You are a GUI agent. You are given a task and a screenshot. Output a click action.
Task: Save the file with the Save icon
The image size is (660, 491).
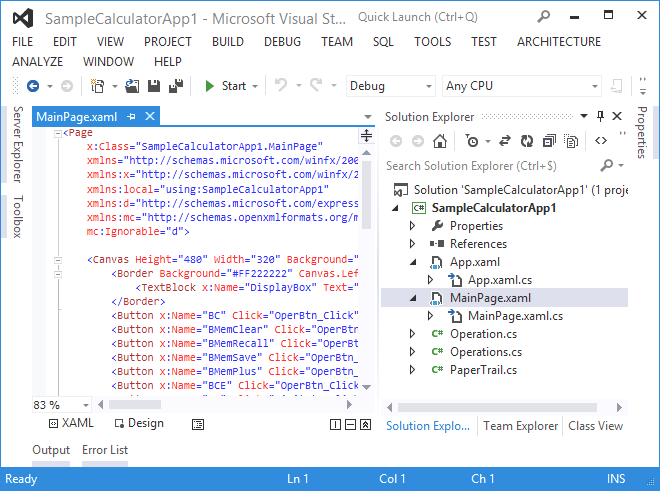point(154,86)
